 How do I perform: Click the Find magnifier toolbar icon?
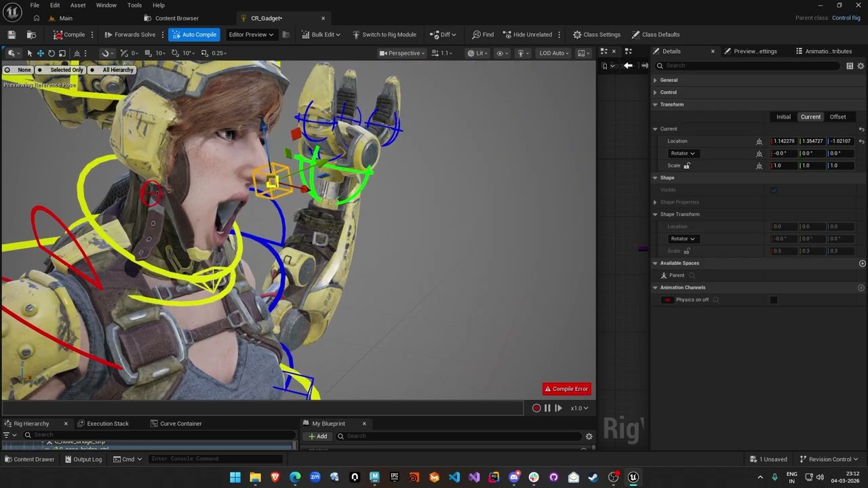pyautogui.click(x=483, y=35)
